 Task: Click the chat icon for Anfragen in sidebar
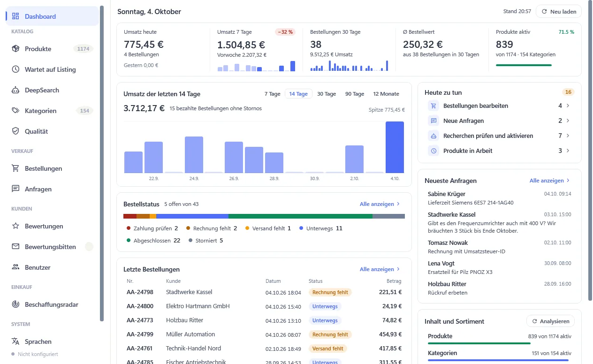point(15,189)
